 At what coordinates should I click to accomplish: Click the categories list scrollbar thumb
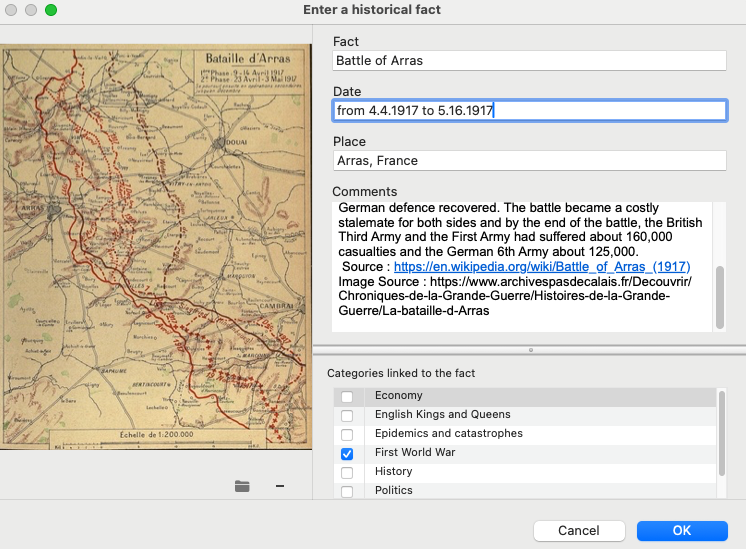pyautogui.click(x=721, y=433)
